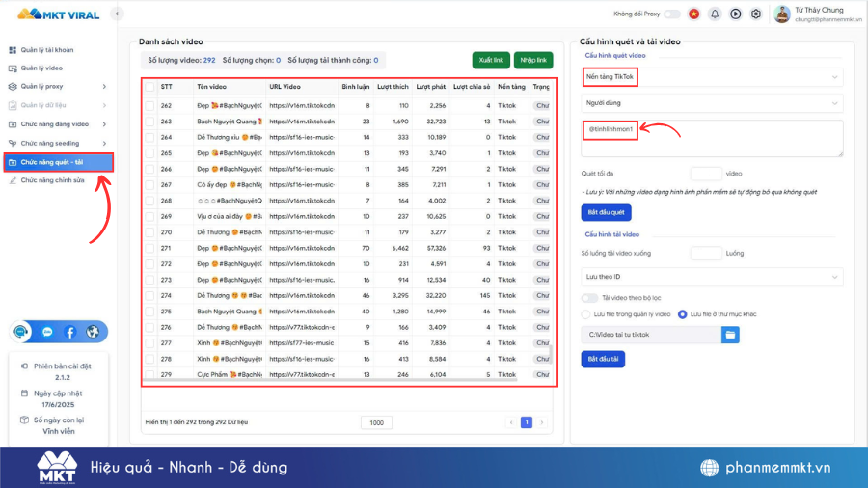The image size is (868, 488).
Task: Collapse the sidebar with chevron button
Action: [117, 14]
